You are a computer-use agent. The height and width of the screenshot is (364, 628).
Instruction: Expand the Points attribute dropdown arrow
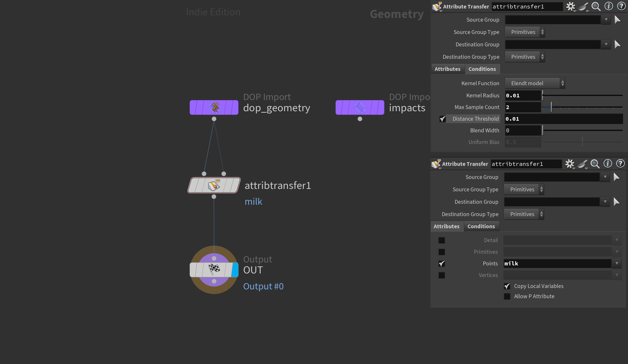point(617,263)
